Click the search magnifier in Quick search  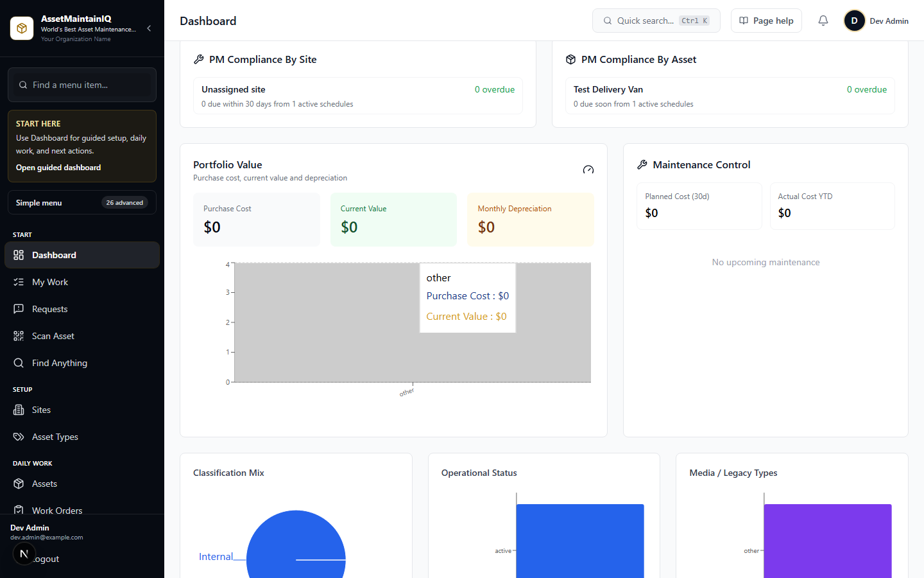(607, 21)
